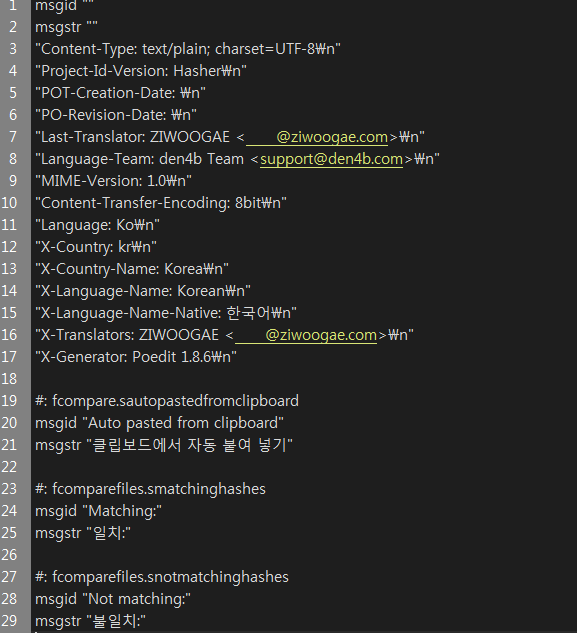The height and width of the screenshot is (633, 577).
Task: Click msgid "Not matching:" line
Action: 113,599
